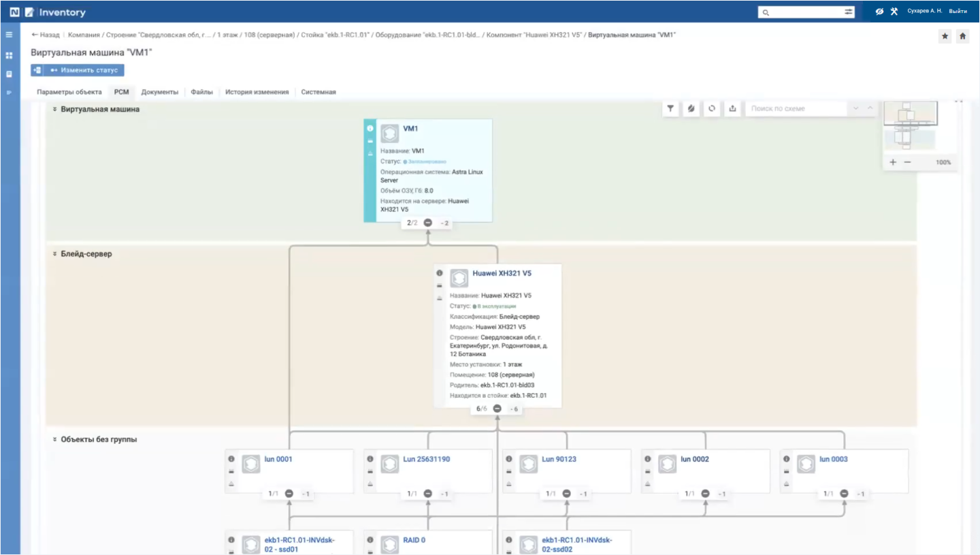Open the scheme filter funnel icon
980x555 pixels.
click(x=670, y=108)
